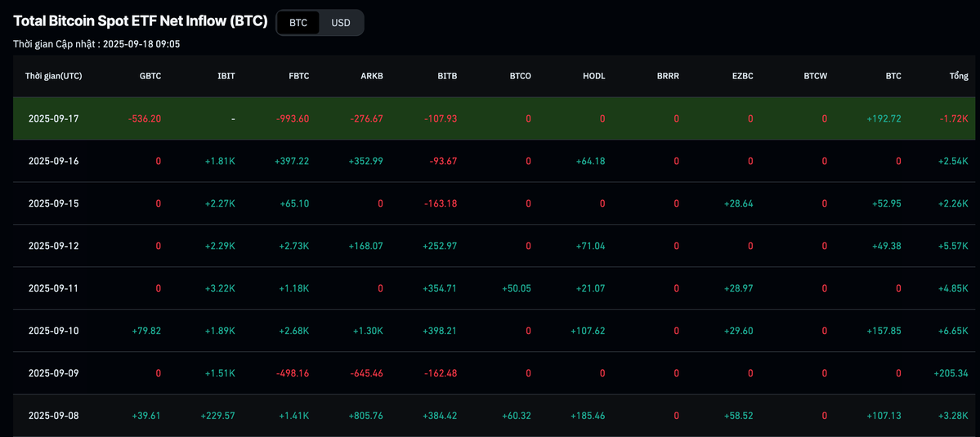Viewport: 980px width, 437px height.
Task: Click the ARKB column header
Action: coord(371,76)
